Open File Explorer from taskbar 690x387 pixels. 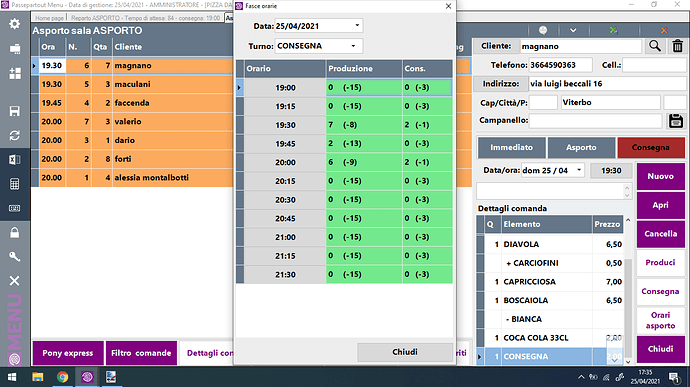(38, 377)
